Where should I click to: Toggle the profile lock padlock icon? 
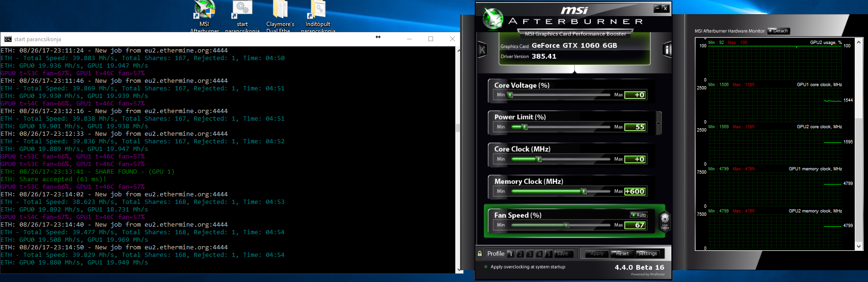479,254
